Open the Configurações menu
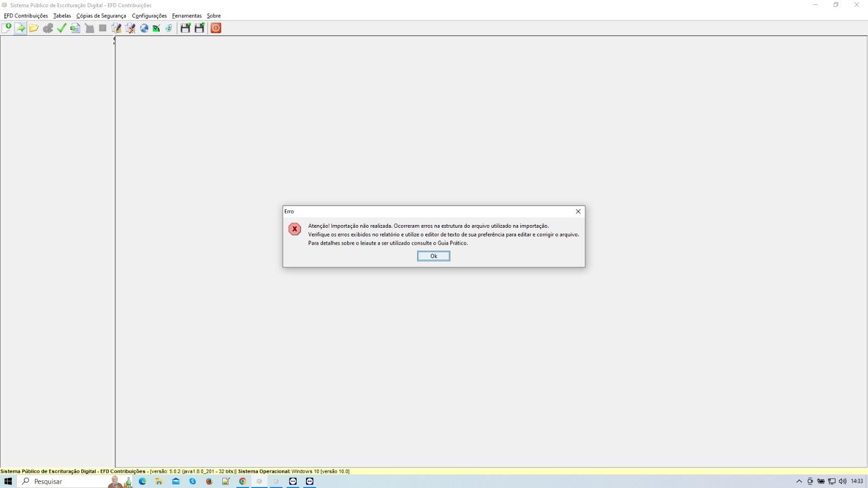Screen dimensions: 868x488 coord(149,16)
